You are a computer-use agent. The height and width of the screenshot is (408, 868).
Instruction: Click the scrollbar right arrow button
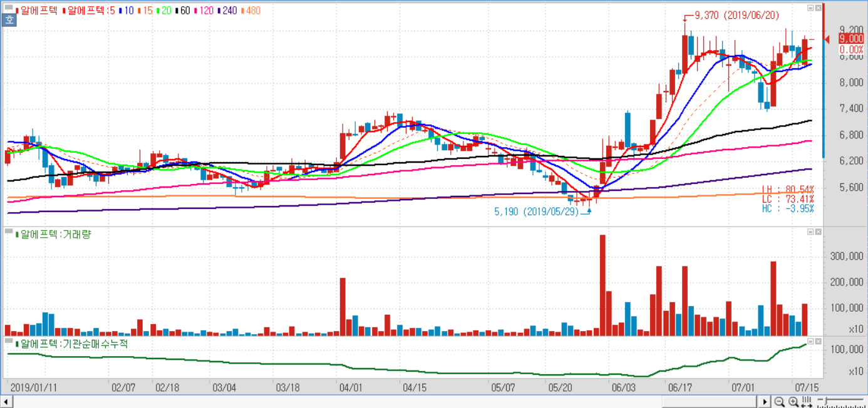[x=766, y=401]
